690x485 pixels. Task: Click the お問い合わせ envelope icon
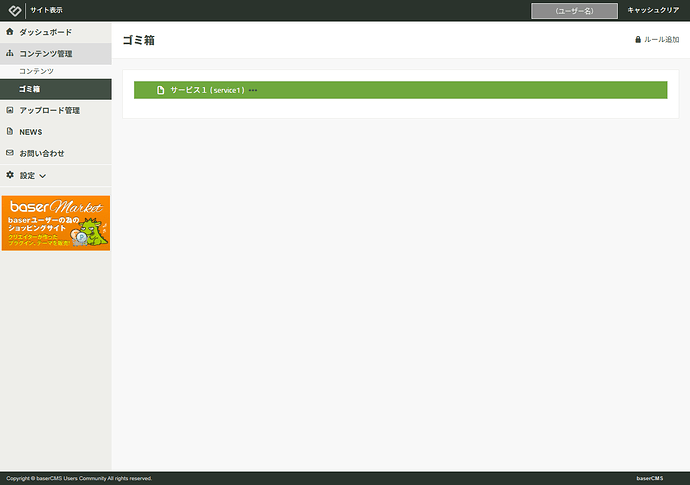point(10,153)
